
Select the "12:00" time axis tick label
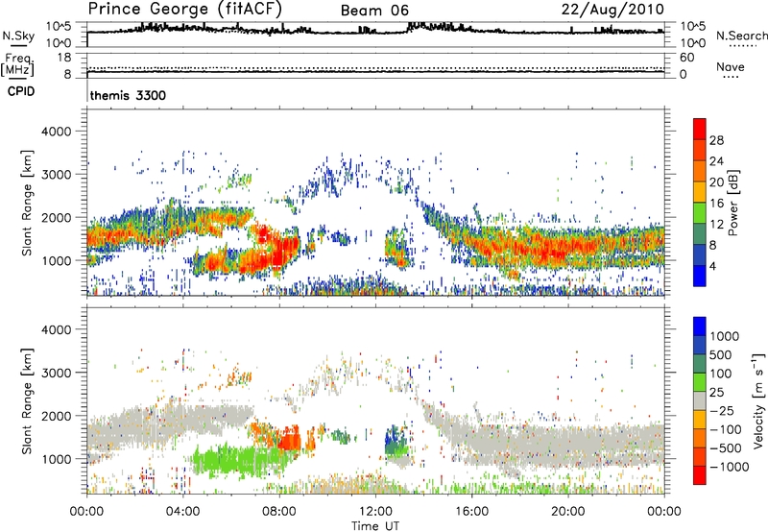pos(375,512)
